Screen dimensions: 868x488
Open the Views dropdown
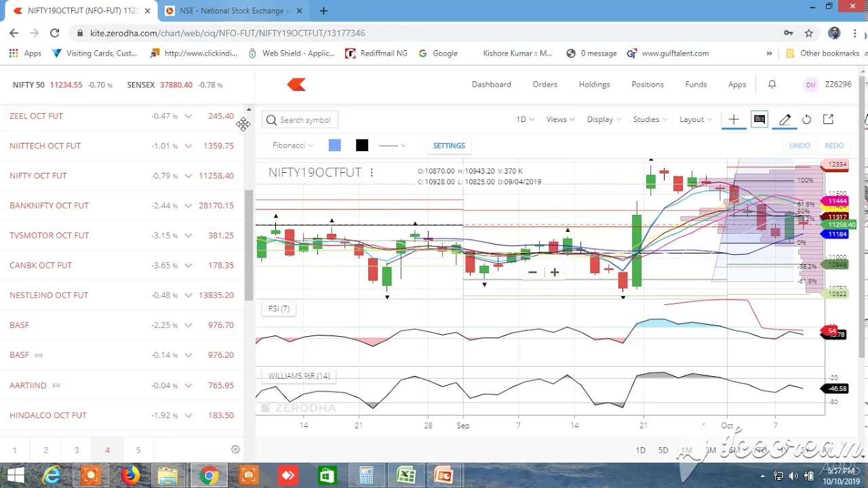(x=561, y=119)
